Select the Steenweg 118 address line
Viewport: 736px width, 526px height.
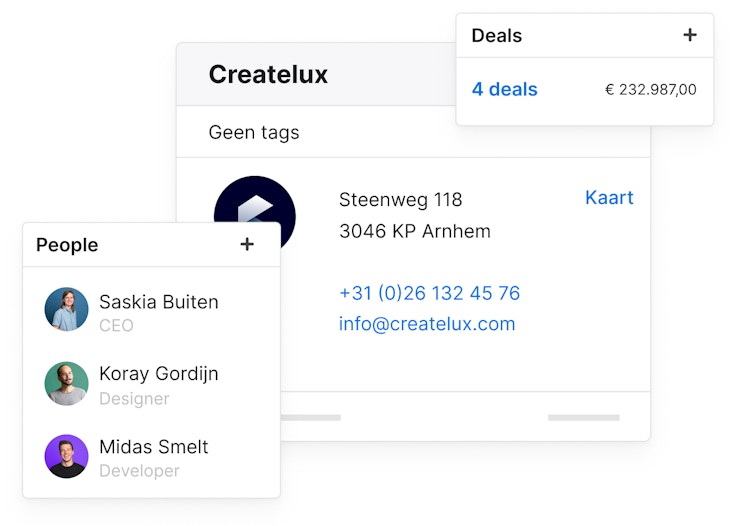pos(400,200)
